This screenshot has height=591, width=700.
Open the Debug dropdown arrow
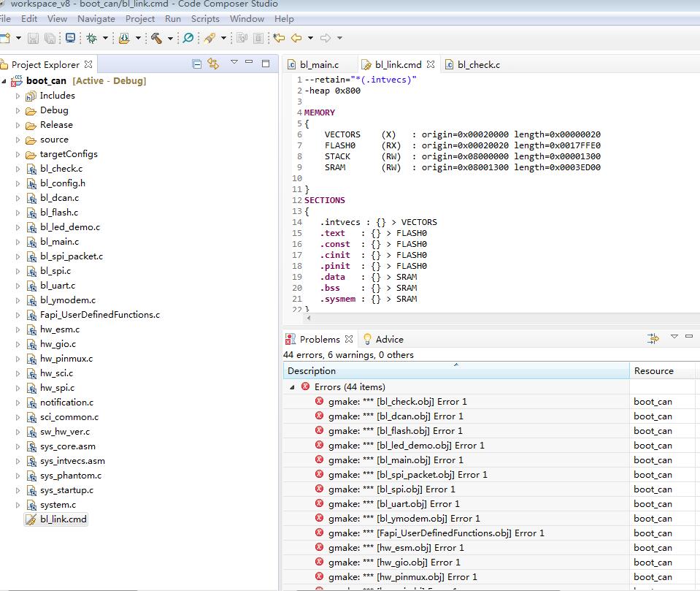tap(105, 38)
